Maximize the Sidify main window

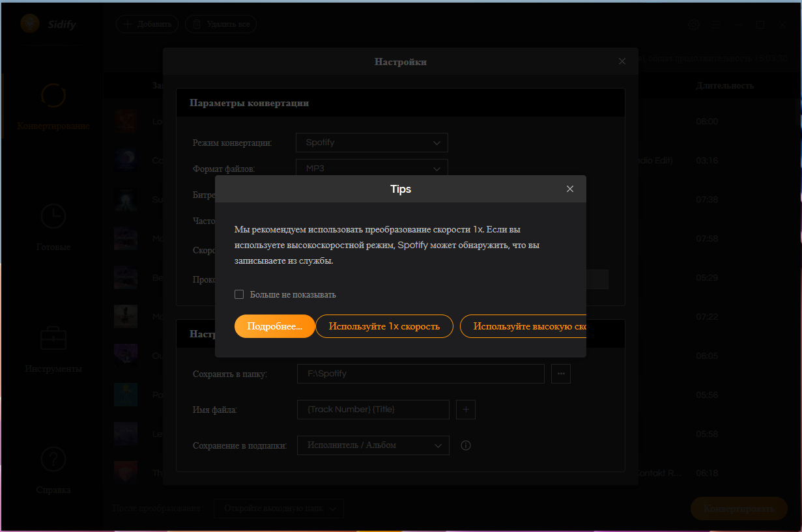click(760, 25)
